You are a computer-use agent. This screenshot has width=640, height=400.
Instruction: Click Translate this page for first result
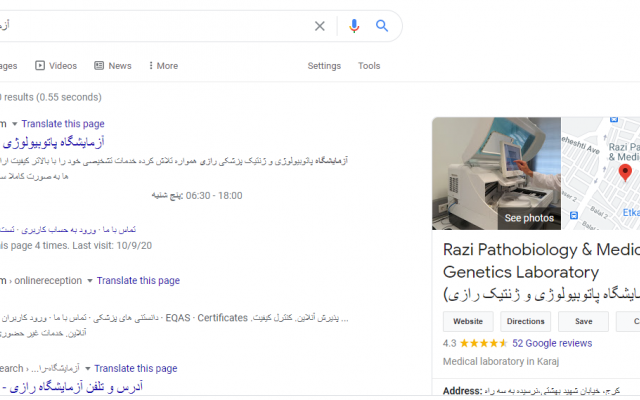[63, 124]
